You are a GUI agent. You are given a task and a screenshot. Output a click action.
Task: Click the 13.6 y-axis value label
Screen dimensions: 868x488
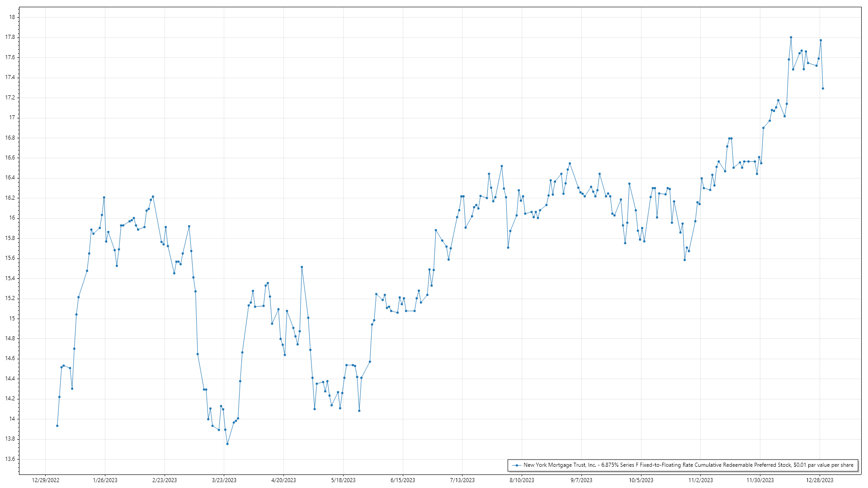point(10,459)
